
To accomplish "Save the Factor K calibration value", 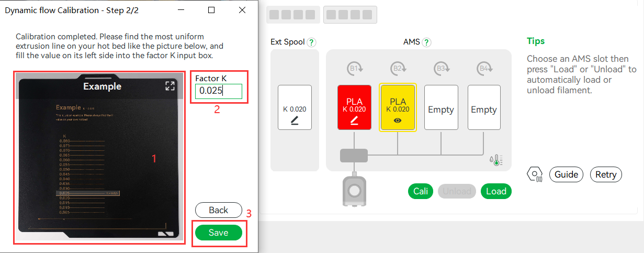I will [219, 233].
